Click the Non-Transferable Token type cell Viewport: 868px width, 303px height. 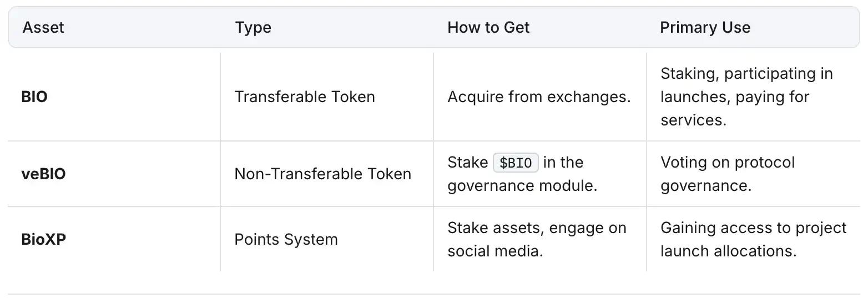tap(322, 174)
